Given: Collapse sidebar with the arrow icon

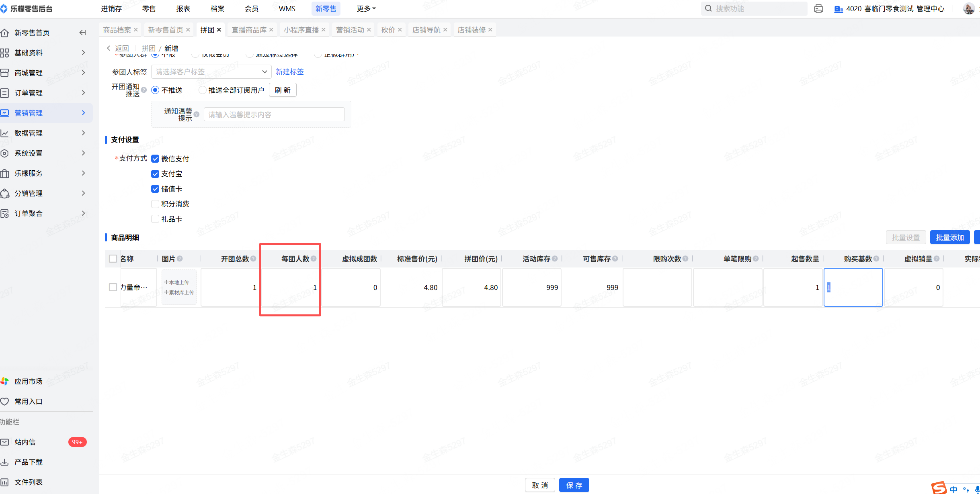Looking at the screenshot, I should (82, 33).
